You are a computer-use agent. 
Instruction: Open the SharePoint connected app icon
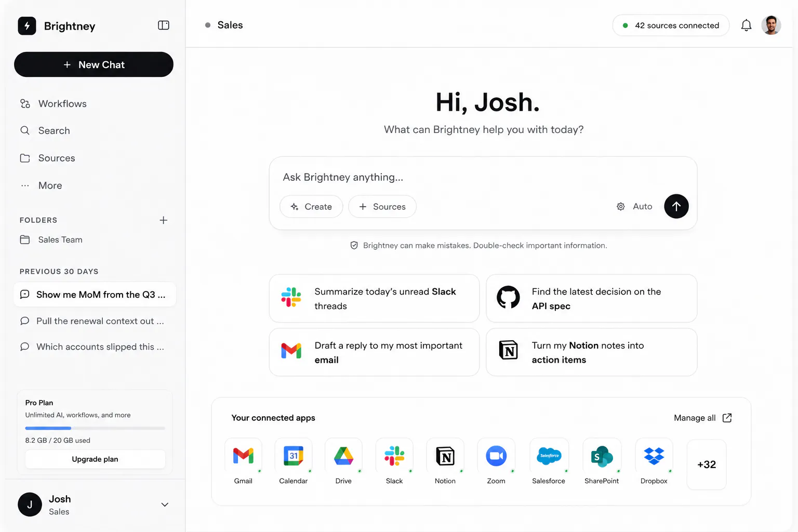click(602, 456)
